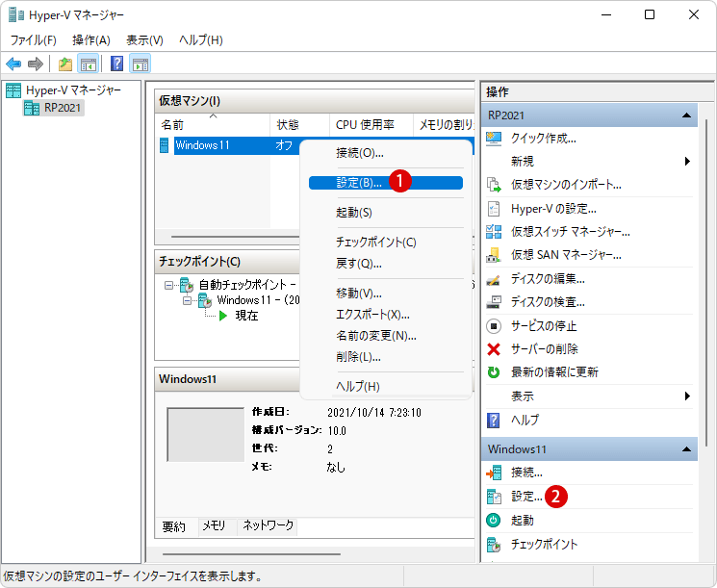Screen dimensions: 717x588
Task: Choose 設定(B)... in the context menu
Action: (386, 183)
